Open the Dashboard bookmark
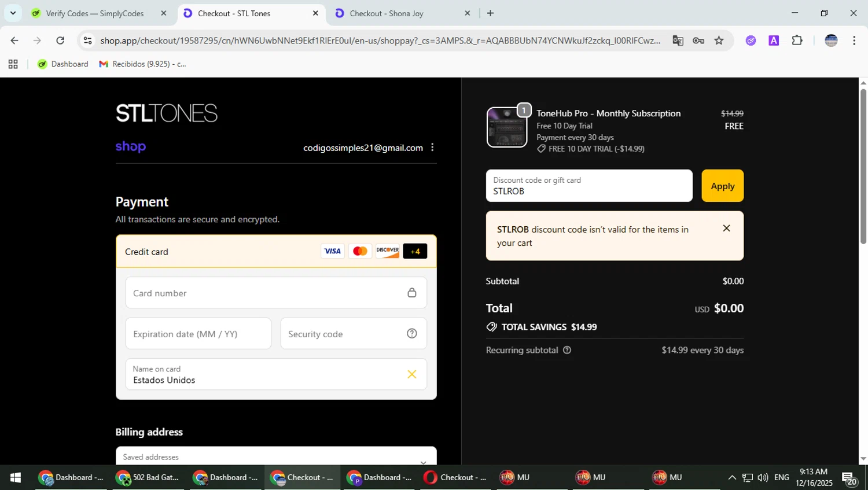The height and width of the screenshot is (490, 868). [63, 64]
